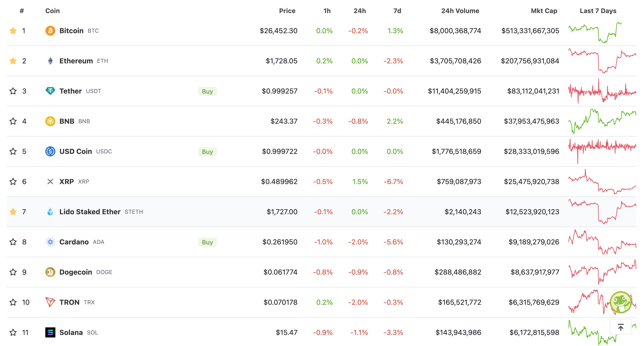Screen dimensions: 644x346
Task: Open USD Coin's 7-day sparkline chart
Action: click(x=602, y=151)
